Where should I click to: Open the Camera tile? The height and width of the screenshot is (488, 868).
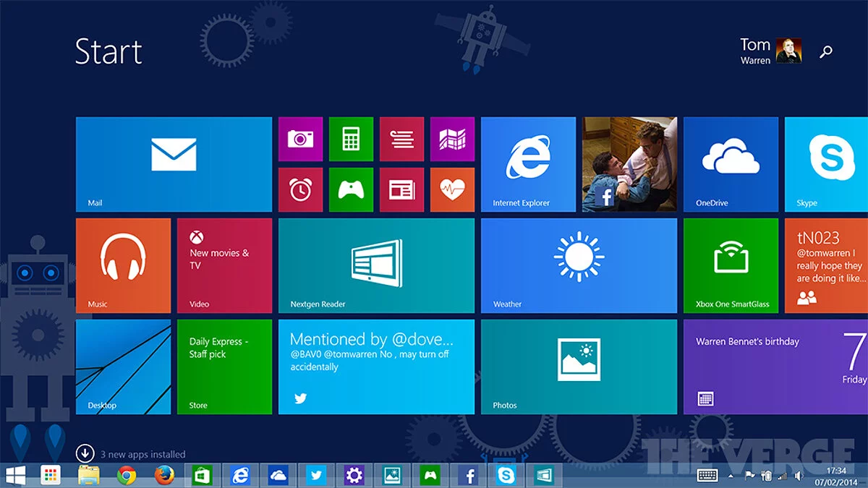pos(300,139)
